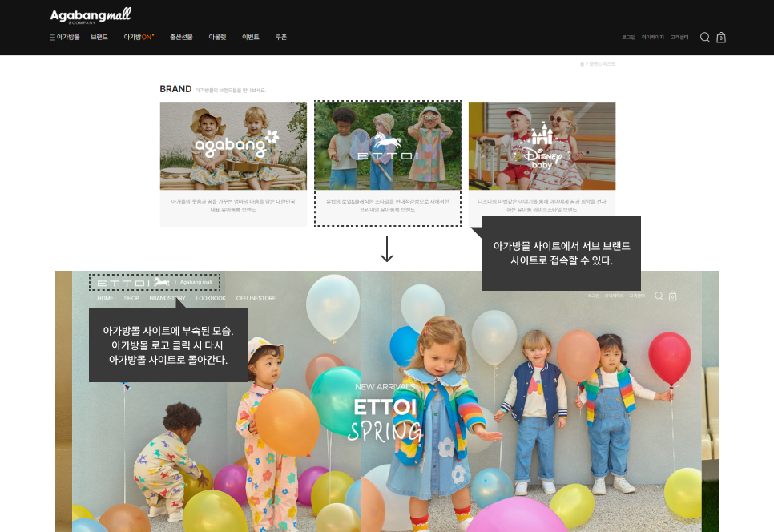Click the agabang description ending '대표 유아동복 브랜드'
Image resolution: width=774 pixels, height=532 pixels.
click(x=233, y=206)
